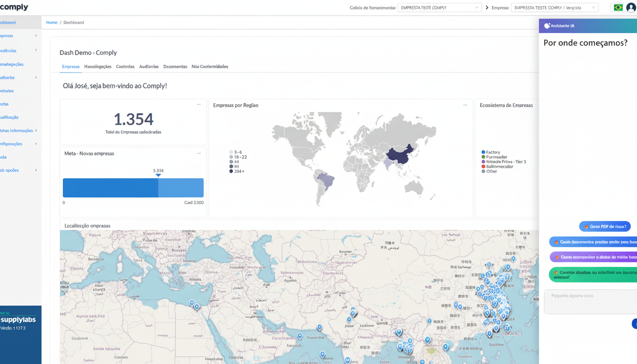Screen dimensions: 637x364
Task: Switch to the Auditorias tab
Action: (x=149, y=67)
